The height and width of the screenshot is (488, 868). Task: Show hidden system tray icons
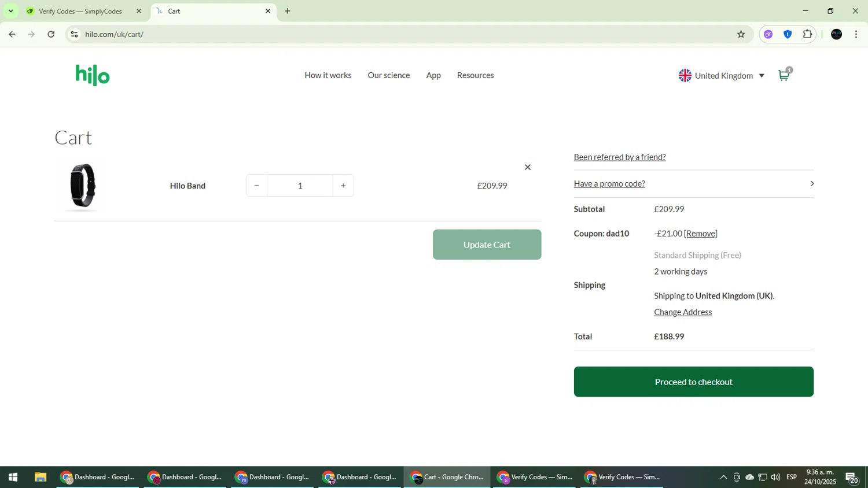tap(723, 477)
